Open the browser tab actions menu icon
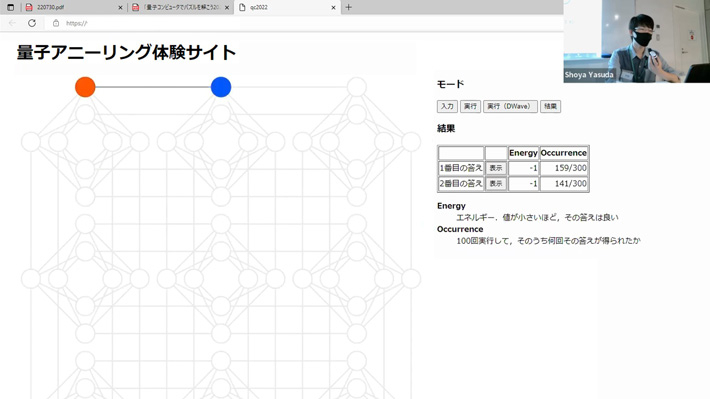The width and height of the screenshot is (710, 399). tap(10, 7)
